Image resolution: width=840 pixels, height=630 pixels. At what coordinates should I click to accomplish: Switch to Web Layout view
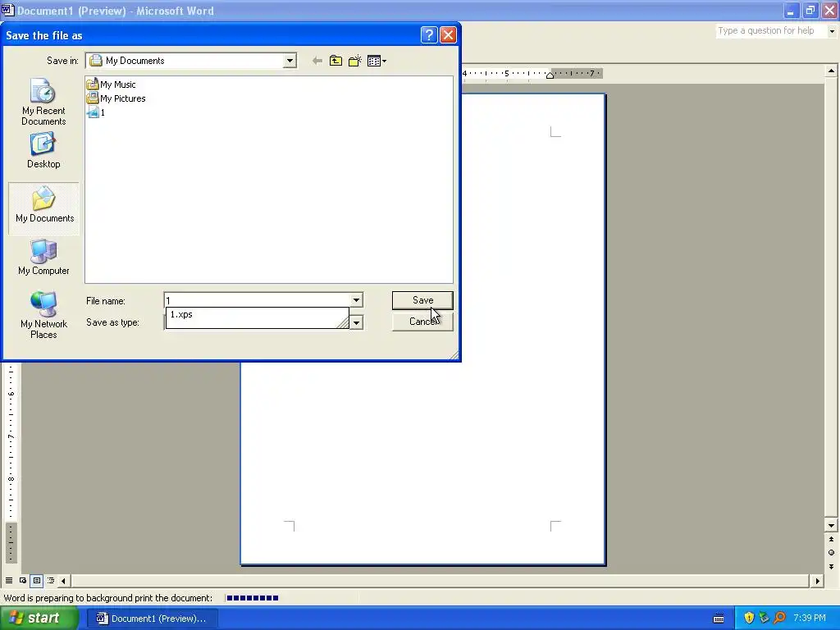click(x=23, y=581)
